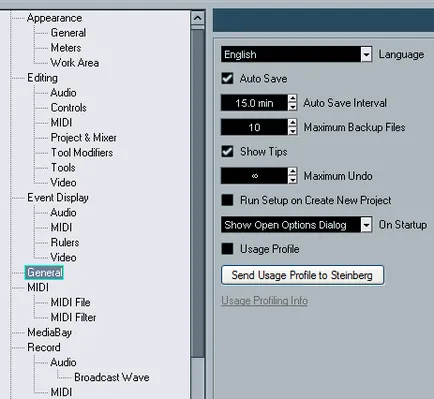Click the Maximum Backup Files value field
The image size is (434, 399).
click(254, 127)
